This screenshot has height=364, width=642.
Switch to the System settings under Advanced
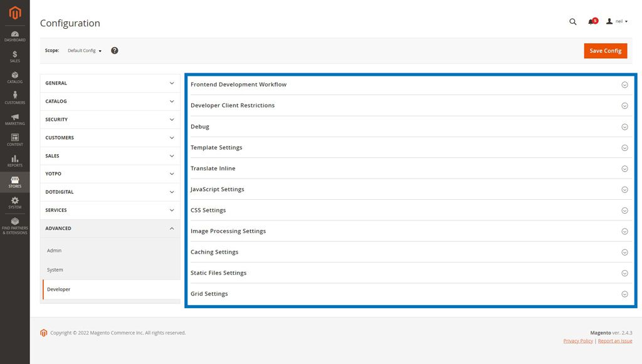(x=55, y=269)
